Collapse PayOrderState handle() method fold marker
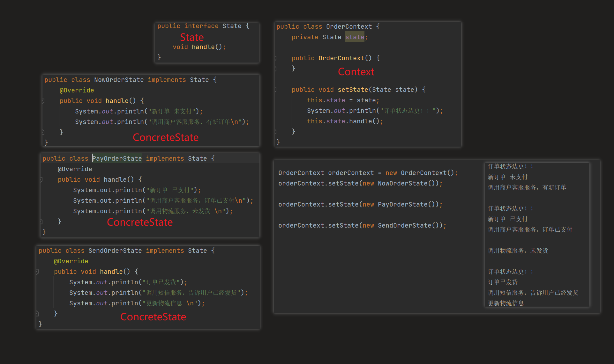This screenshot has height=364, width=614. tap(41, 180)
